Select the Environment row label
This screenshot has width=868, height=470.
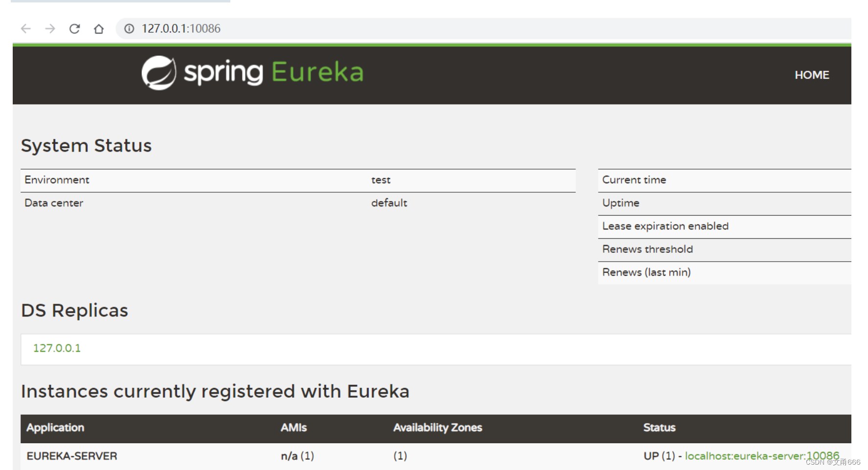pos(57,180)
